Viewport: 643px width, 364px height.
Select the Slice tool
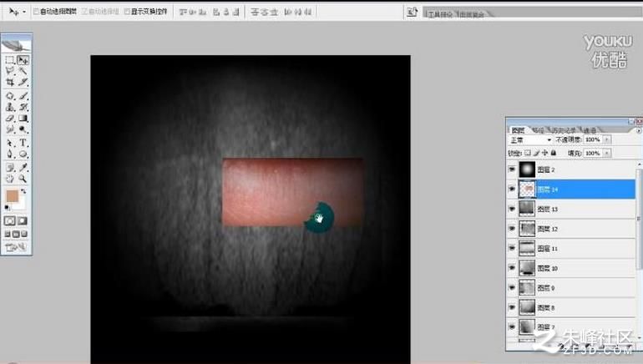coord(23,82)
